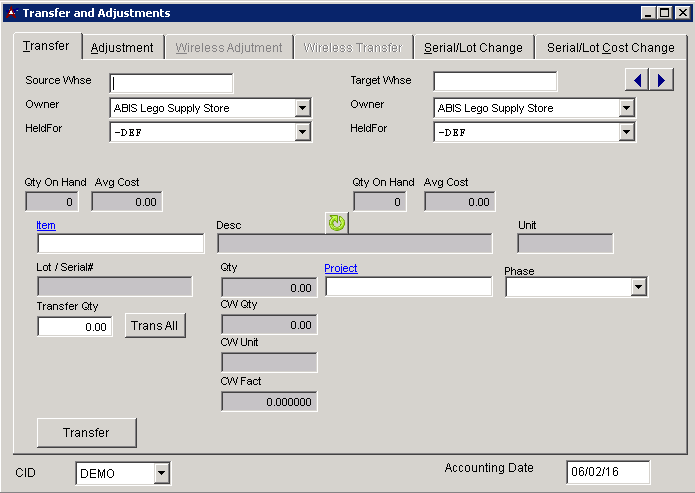The height and width of the screenshot is (493, 695).
Task: Click the green refresh icon near Desc
Action: click(x=337, y=223)
